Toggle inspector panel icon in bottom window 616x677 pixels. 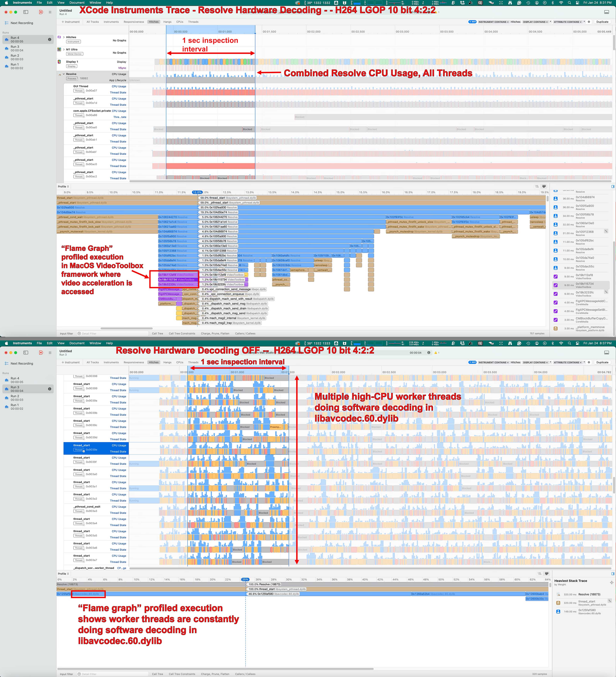pos(613,574)
